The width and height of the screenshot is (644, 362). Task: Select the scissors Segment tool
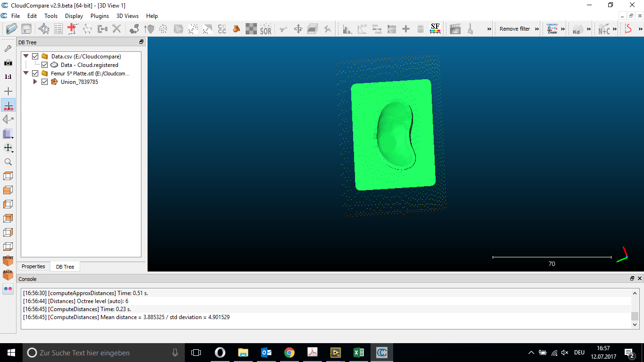click(283, 29)
